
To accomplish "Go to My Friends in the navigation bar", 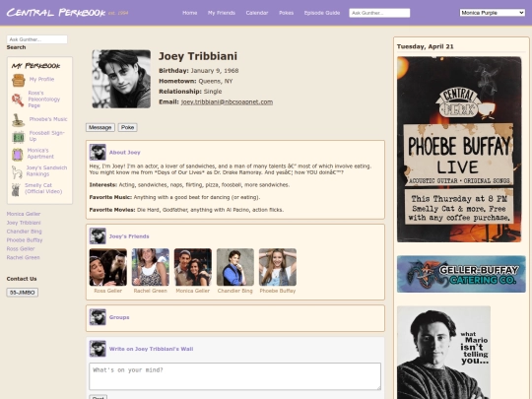I will 222,13.
